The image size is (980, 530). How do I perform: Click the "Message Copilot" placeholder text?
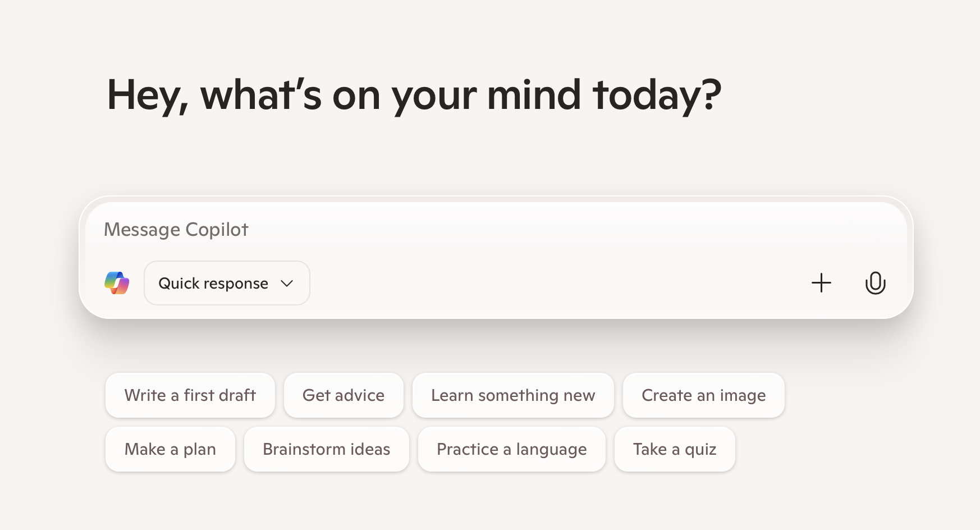pos(176,230)
